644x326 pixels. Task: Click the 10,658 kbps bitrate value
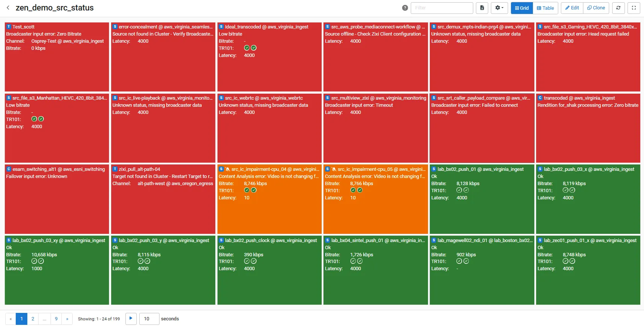coord(44,254)
